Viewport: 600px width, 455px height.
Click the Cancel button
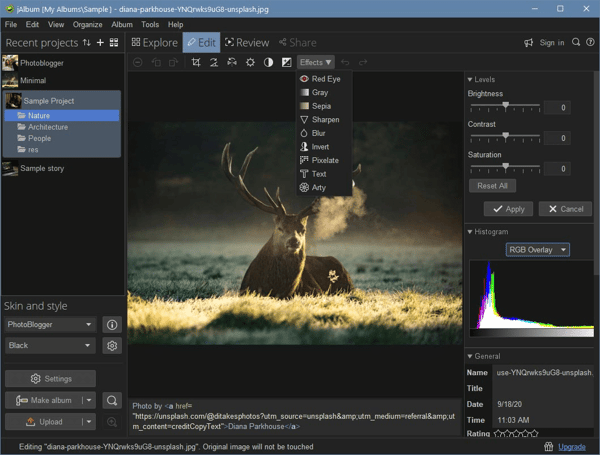pos(566,209)
